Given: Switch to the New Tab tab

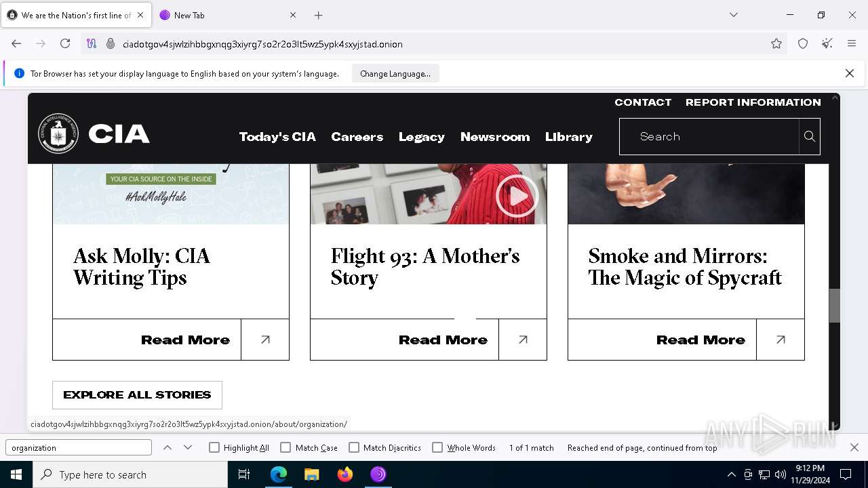Looking at the screenshot, I should pos(228,15).
